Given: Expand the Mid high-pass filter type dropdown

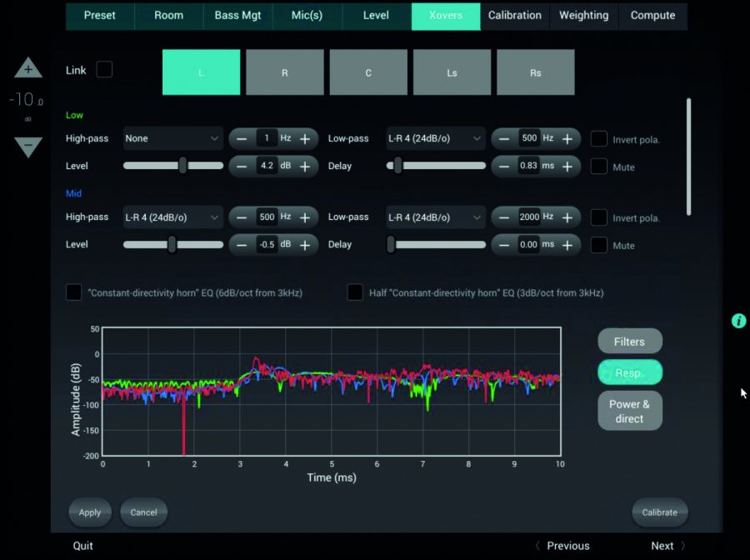Looking at the screenshot, I should click(x=172, y=217).
